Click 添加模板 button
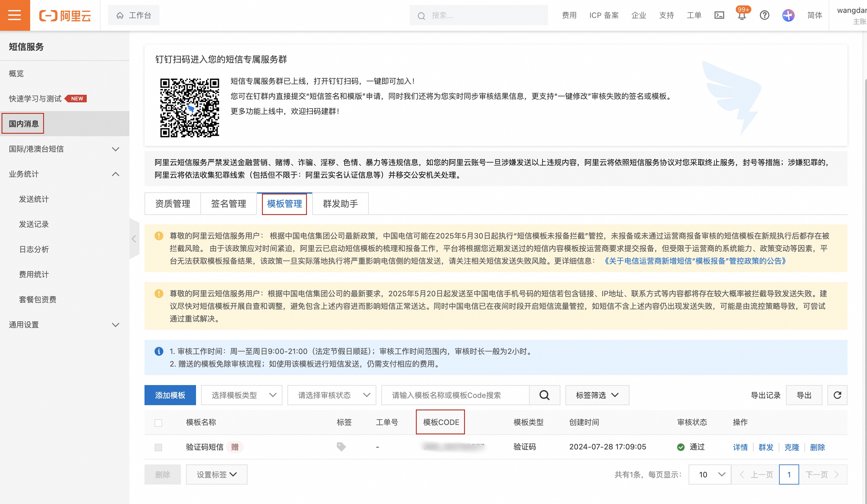Screen dimensions: 867x504 click(170, 395)
